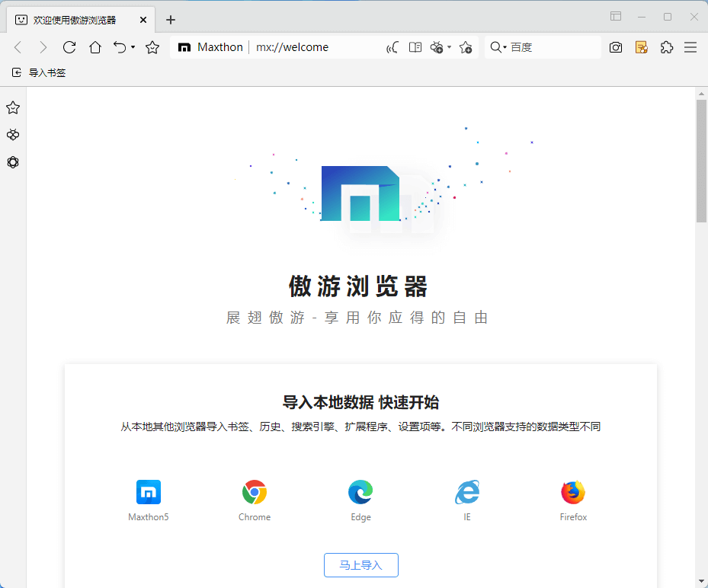Click the Maxthon site identity icon

(x=184, y=47)
